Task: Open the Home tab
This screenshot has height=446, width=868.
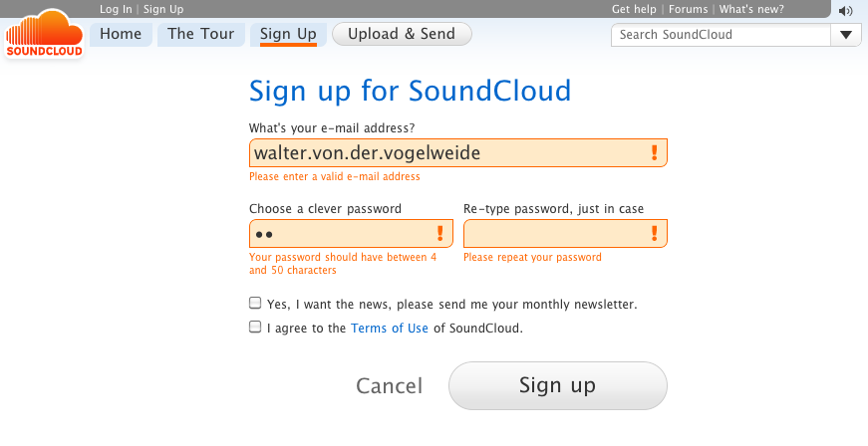Action: click(121, 34)
